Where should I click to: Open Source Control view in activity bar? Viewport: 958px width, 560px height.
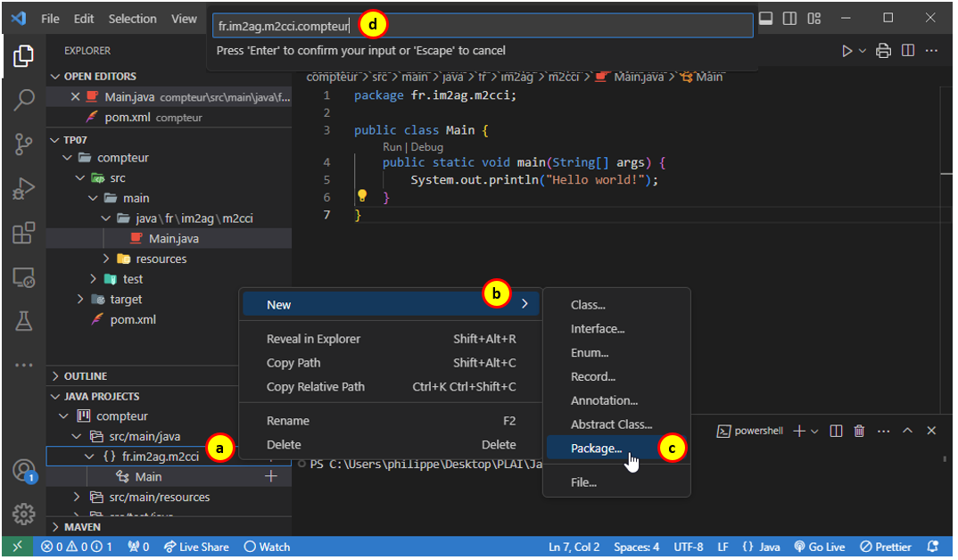[x=23, y=144]
